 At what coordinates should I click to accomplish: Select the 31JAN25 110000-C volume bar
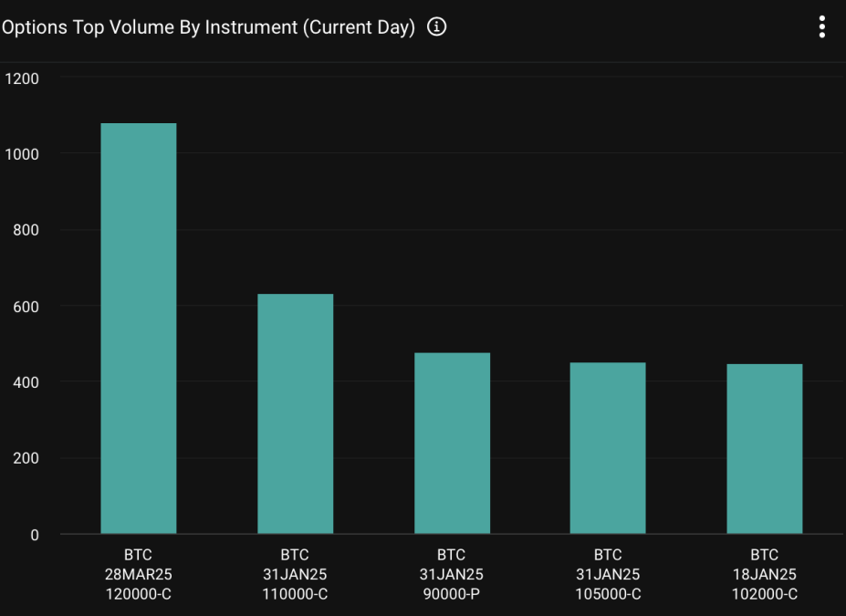point(295,413)
